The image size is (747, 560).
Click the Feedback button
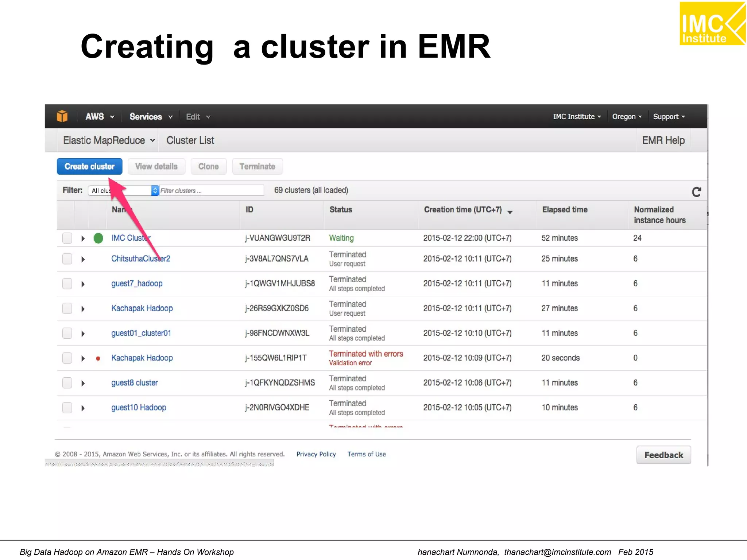tap(663, 455)
